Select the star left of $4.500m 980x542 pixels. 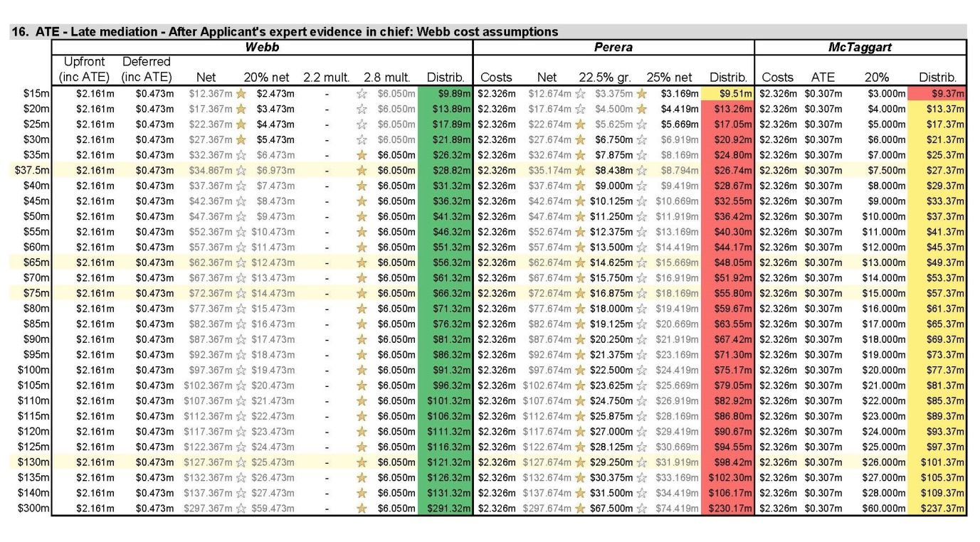(x=579, y=108)
